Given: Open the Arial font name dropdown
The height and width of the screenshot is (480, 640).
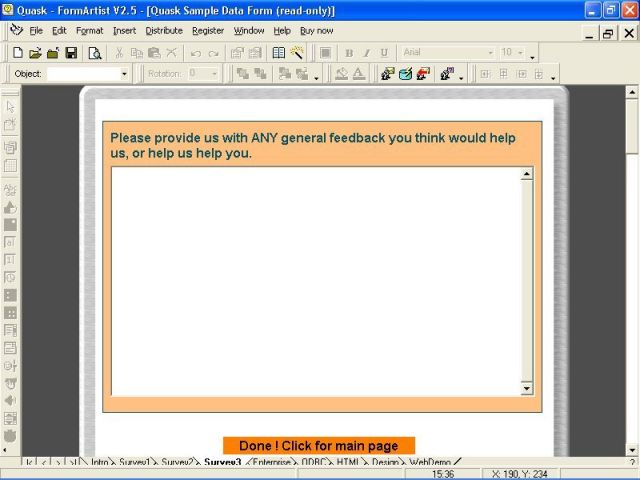Looking at the screenshot, I should point(490,53).
